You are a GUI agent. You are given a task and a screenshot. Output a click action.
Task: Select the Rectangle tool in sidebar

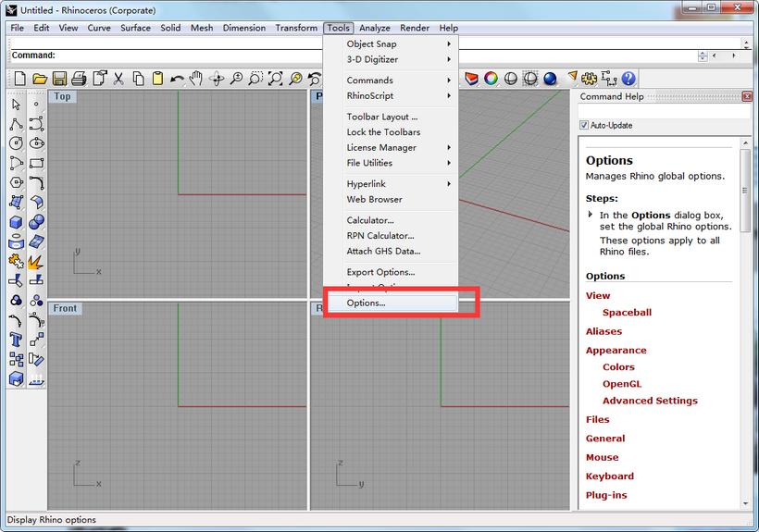click(37, 163)
